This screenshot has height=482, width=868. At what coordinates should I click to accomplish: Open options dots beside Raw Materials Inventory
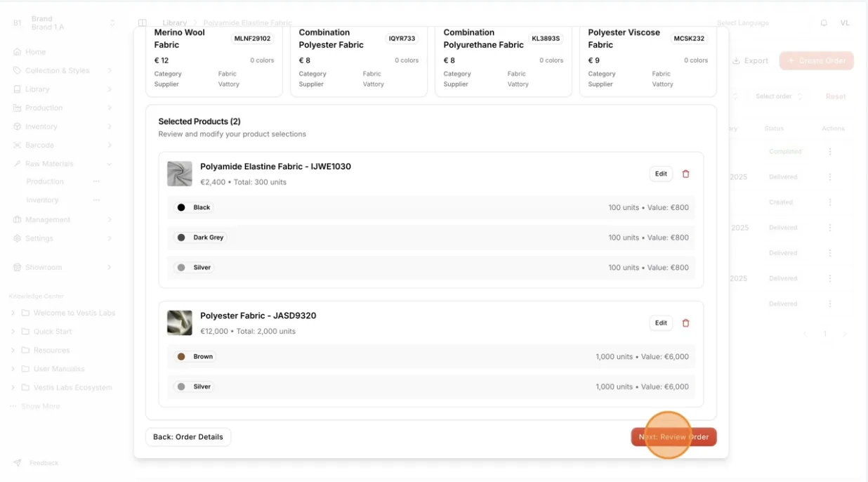coord(96,200)
